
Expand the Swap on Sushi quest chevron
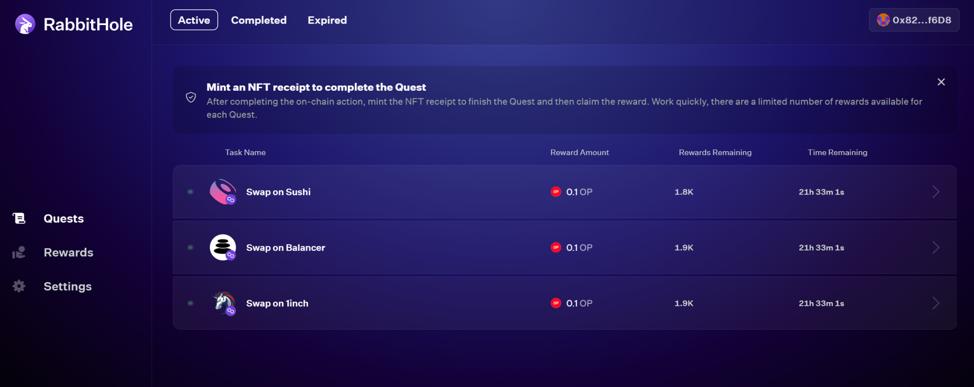point(936,192)
